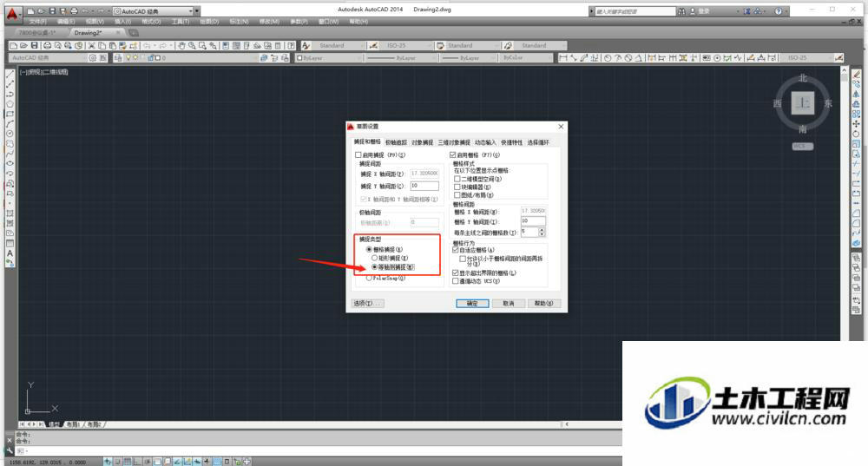
Task: Click the New drawing icon in standard toolbar
Action: (13, 45)
